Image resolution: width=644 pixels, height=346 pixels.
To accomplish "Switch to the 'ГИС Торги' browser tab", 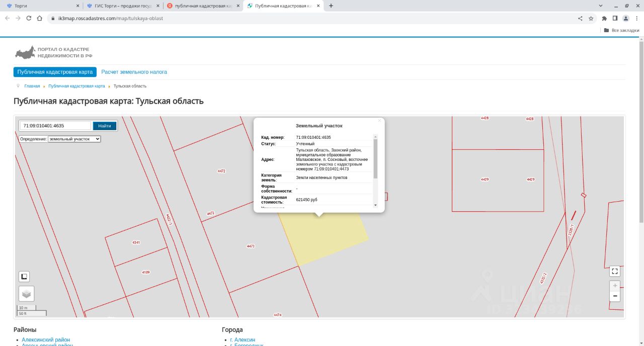I will (x=122, y=6).
